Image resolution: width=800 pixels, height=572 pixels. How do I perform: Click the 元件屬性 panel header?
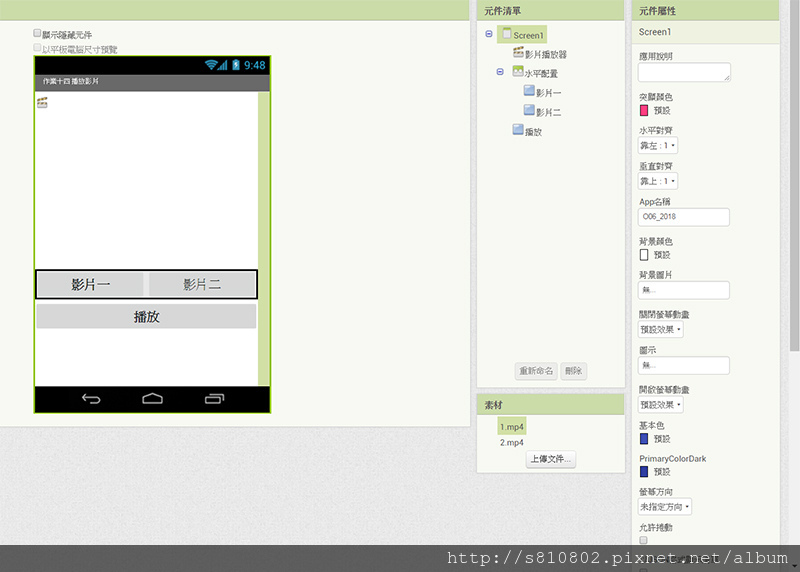[706, 10]
